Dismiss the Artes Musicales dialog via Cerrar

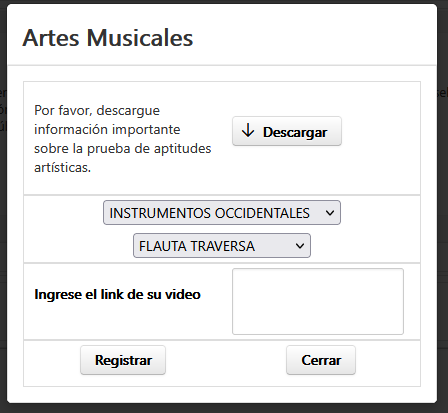321,360
